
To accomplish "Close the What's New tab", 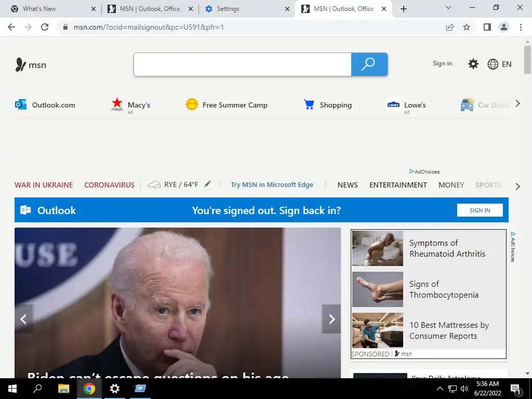I will point(94,9).
